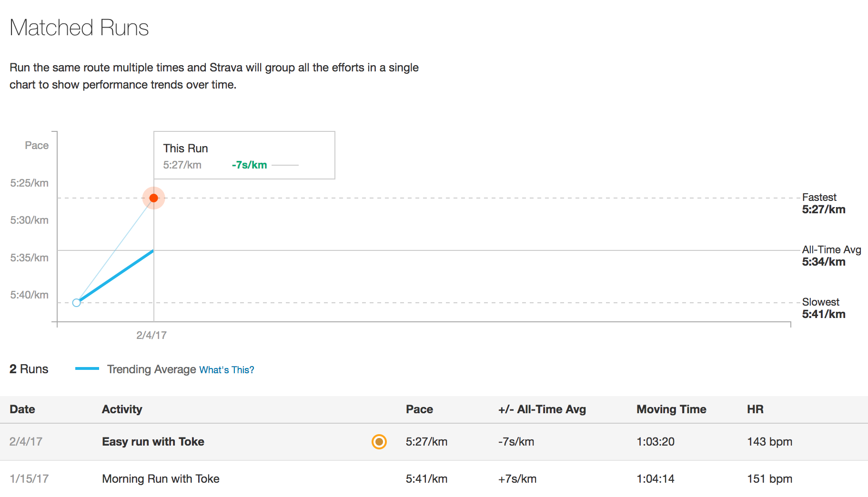
Task: Click the green -7s/km tooltip value
Action: click(x=249, y=165)
